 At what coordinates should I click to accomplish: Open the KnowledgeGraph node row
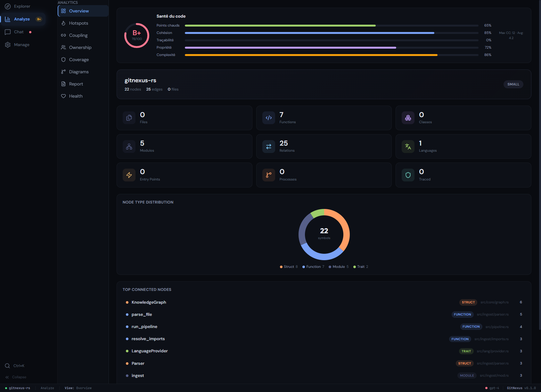324,302
